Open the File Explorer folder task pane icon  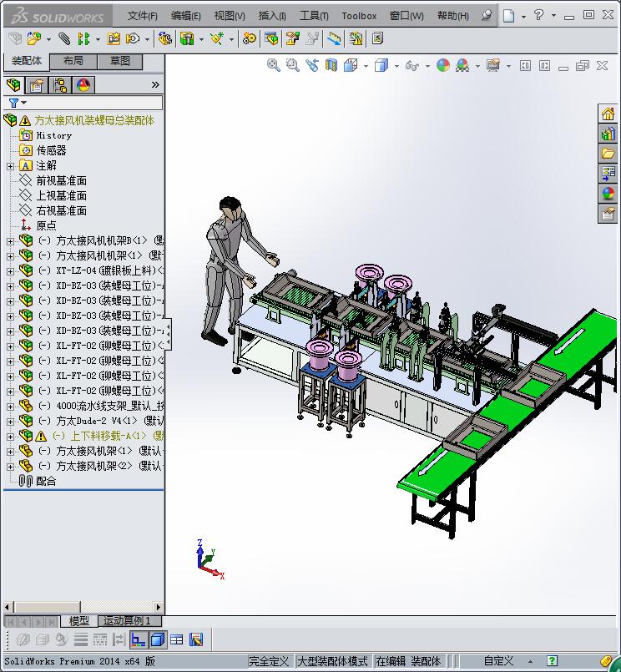pyautogui.click(x=608, y=154)
